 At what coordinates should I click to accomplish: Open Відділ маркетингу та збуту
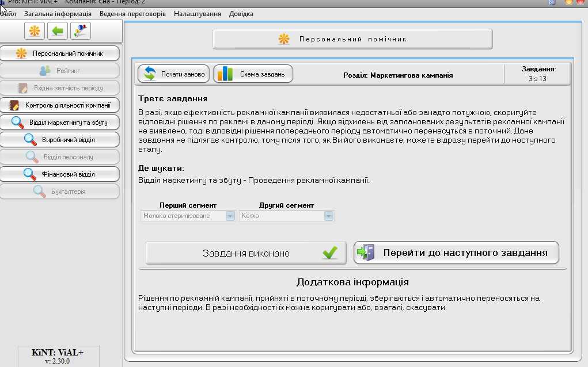pos(60,123)
